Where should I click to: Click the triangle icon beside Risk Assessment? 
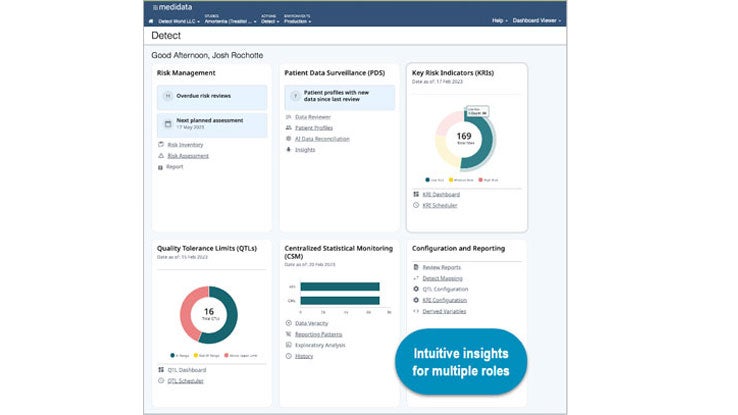click(160, 156)
